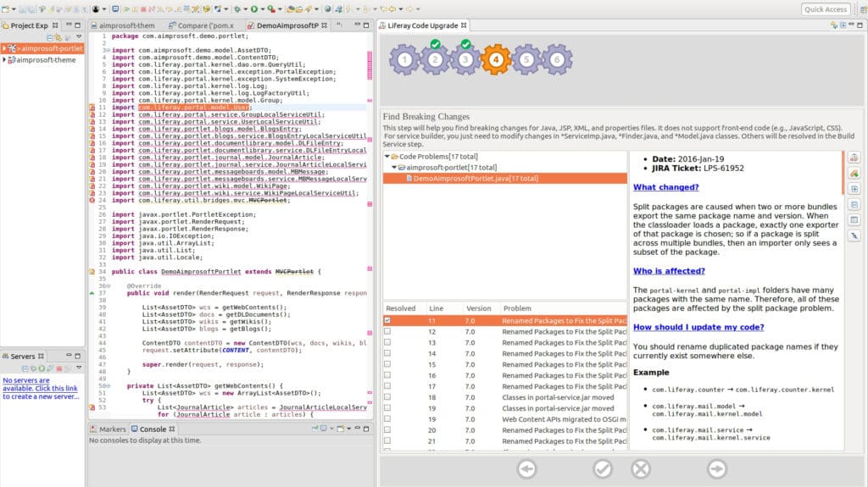Image resolution: width=868 pixels, height=487 pixels.
Task: Open the Run button dropdown arrow
Action: tap(263, 9)
